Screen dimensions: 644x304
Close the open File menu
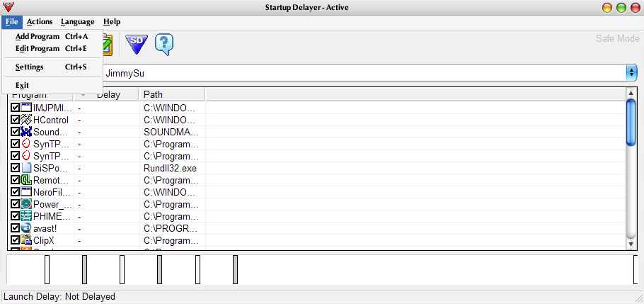pyautogui.click(x=11, y=22)
